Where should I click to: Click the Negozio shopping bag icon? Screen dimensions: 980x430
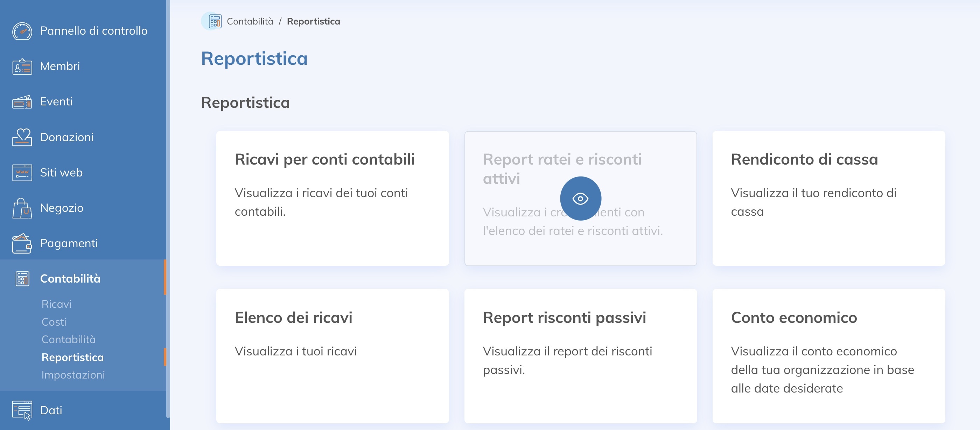point(22,208)
